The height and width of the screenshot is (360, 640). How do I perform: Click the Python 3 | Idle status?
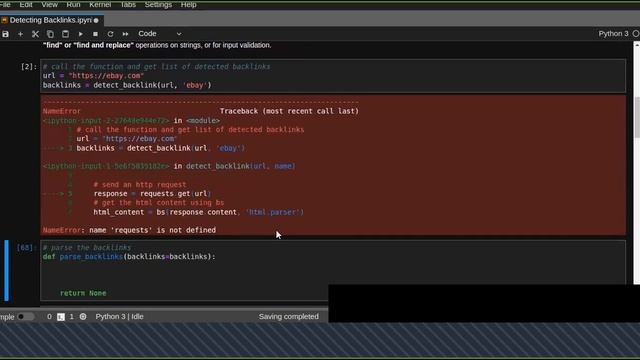tap(119, 317)
